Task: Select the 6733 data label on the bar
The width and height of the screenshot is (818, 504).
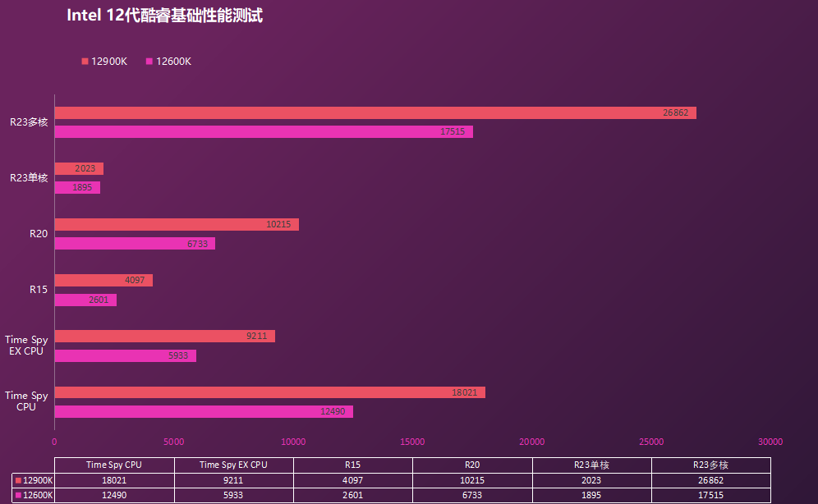Action: 197,244
